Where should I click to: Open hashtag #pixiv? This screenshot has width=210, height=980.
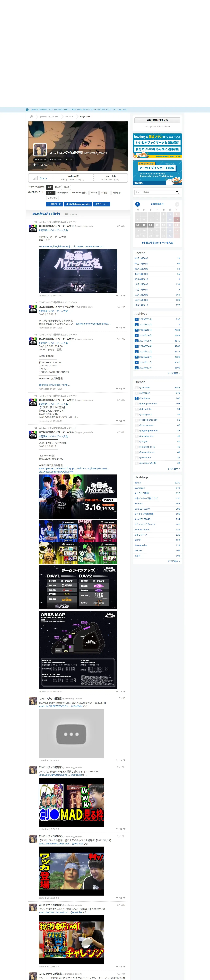[x=138, y=483]
